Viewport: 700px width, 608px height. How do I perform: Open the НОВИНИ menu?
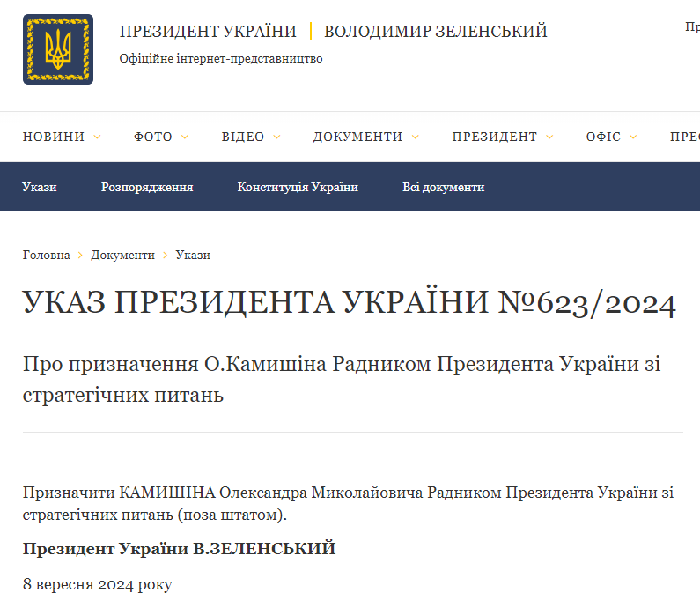click(x=54, y=137)
